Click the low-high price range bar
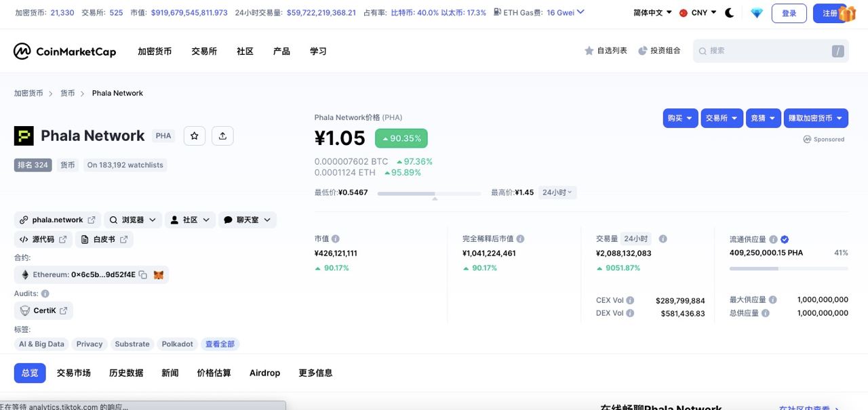The image size is (868, 410). (429, 193)
